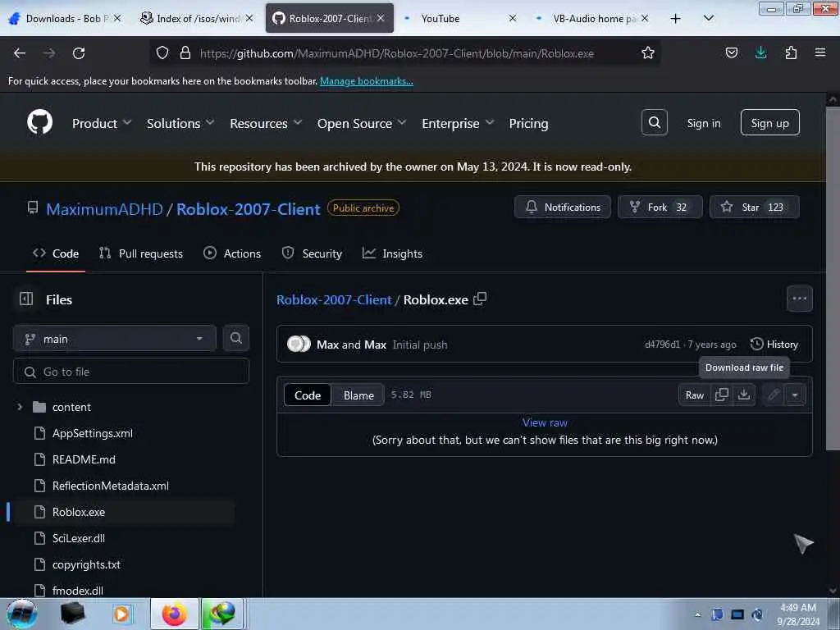Click the Sign in link

(x=703, y=123)
